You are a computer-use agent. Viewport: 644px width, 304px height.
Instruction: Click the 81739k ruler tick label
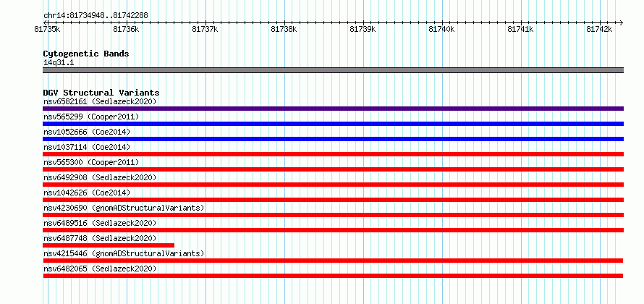coord(363,29)
